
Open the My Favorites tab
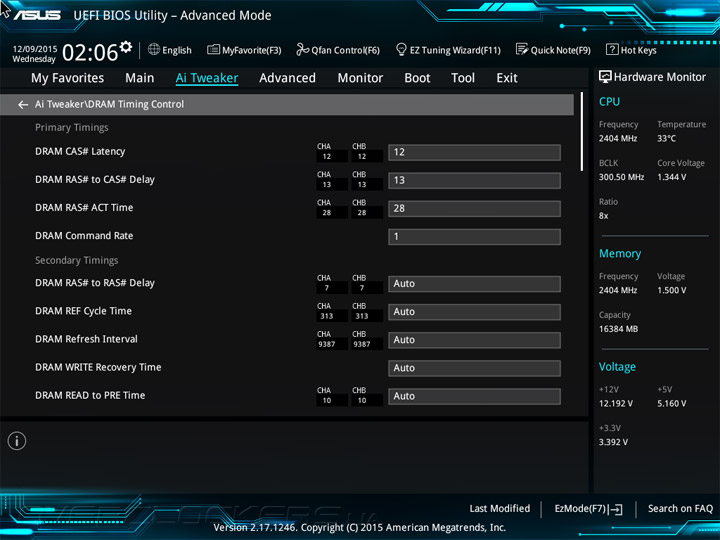click(68, 78)
